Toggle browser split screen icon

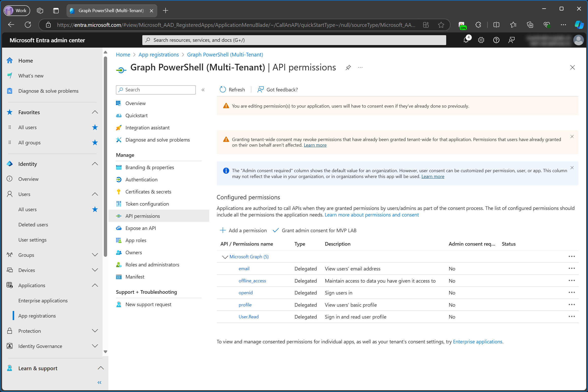pos(496,25)
